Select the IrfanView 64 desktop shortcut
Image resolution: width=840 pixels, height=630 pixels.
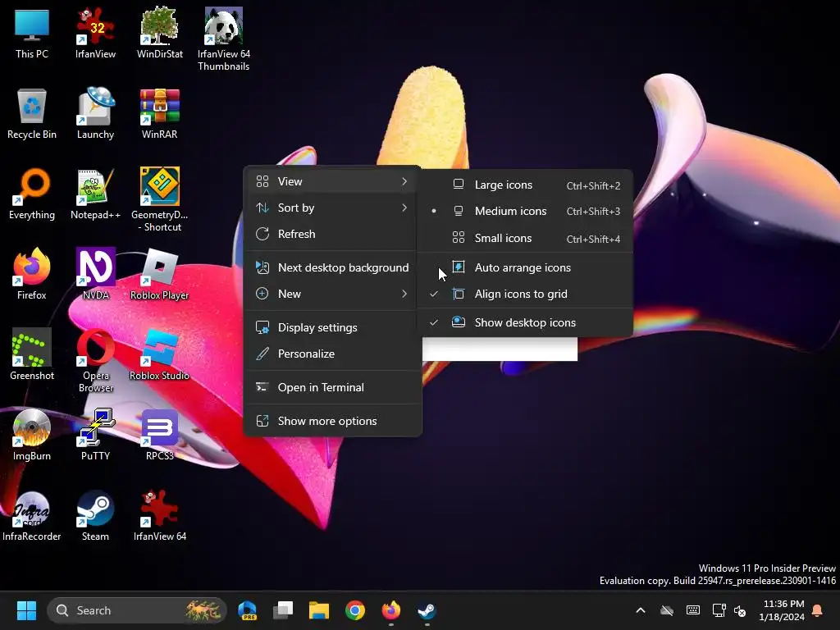160,515
